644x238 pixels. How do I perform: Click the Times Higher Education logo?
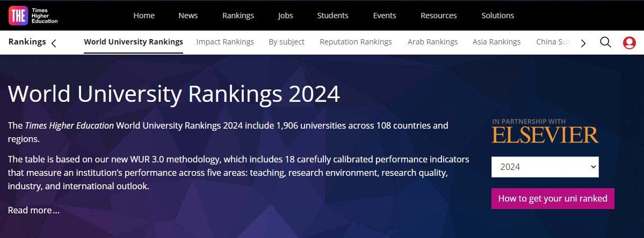33,16
